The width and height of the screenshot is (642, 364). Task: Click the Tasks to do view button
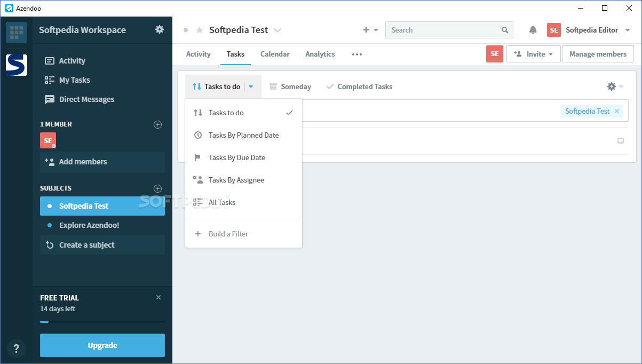click(x=216, y=86)
